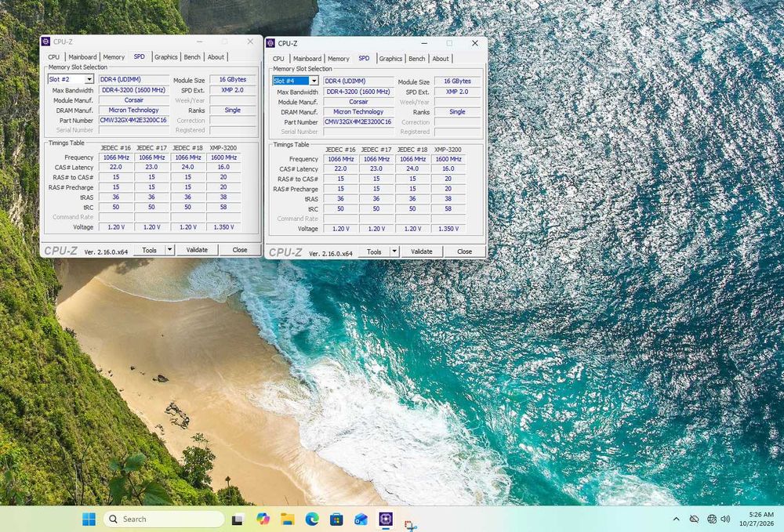784x532 pixels.
Task: Open Microsoft Store from taskbar
Action: tap(336, 519)
